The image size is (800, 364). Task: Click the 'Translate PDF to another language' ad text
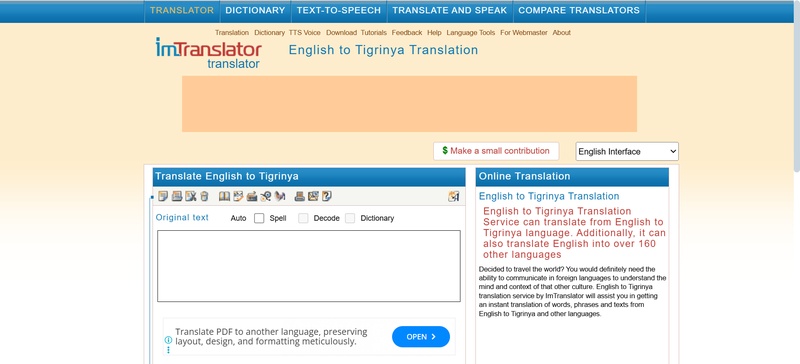pos(271,336)
